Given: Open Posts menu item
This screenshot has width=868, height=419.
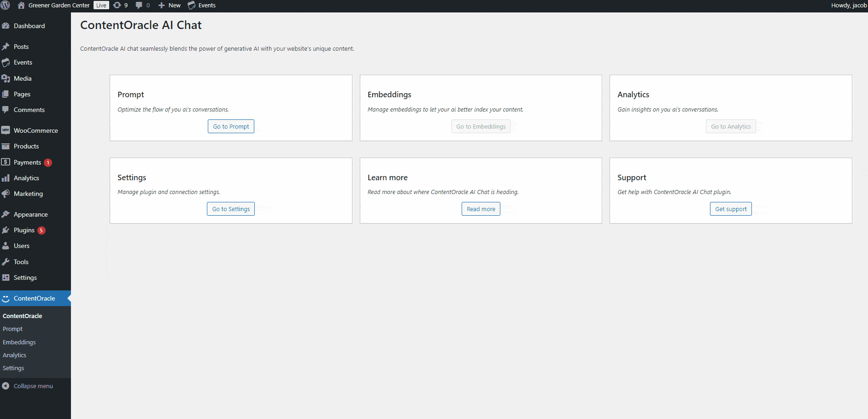Looking at the screenshot, I should click(x=35, y=47).
